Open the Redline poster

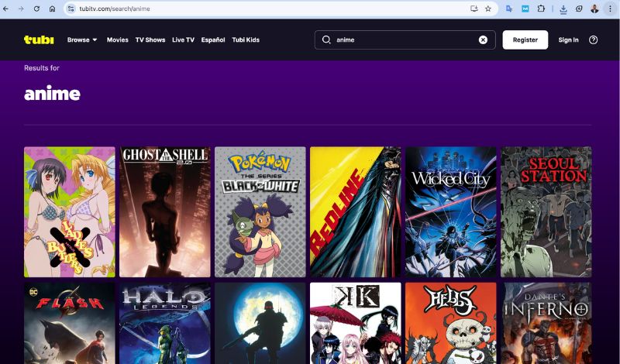tap(356, 212)
